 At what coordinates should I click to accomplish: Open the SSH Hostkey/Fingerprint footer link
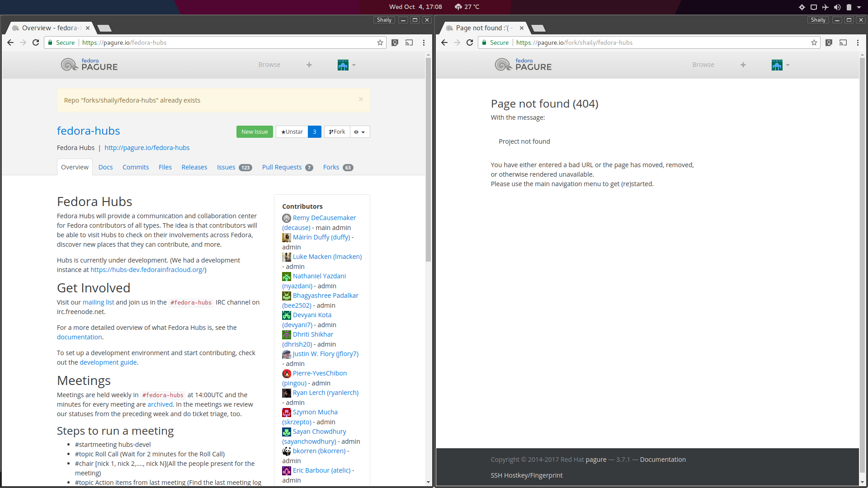pyautogui.click(x=527, y=475)
